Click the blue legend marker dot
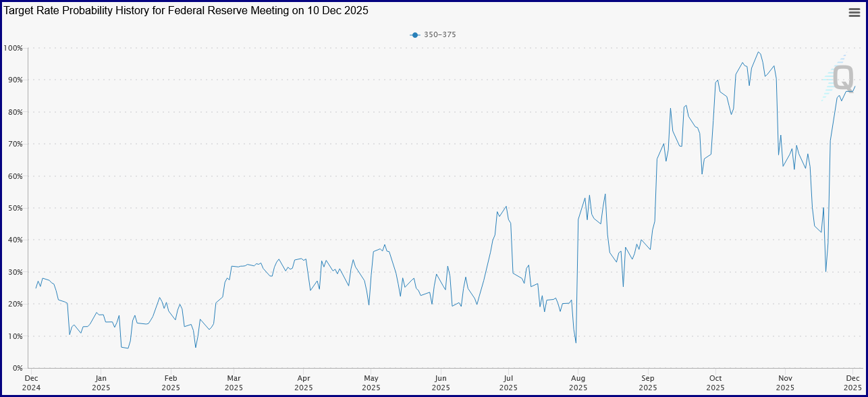868x397 pixels. 415,34
